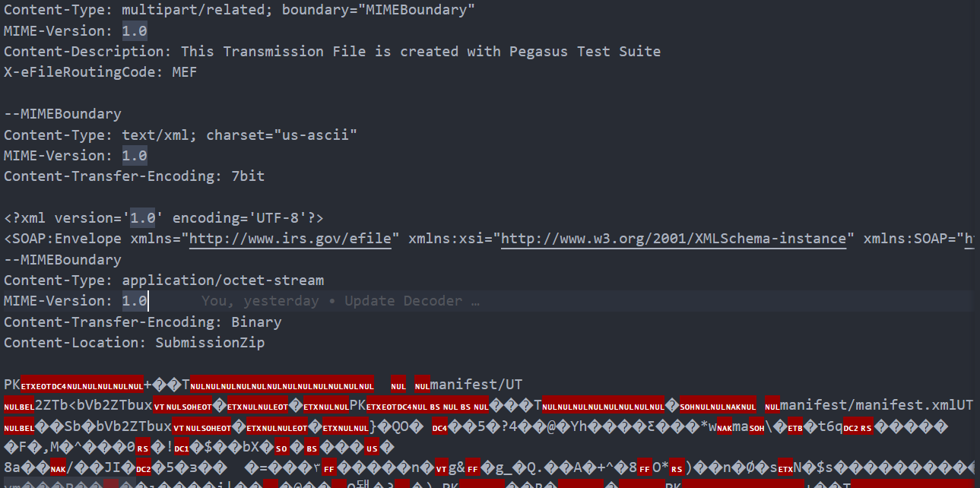Image resolution: width=980 pixels, height=488 pixels.
Task: Click the "7bit" transfer encoding value
Action: click(248, 176)
